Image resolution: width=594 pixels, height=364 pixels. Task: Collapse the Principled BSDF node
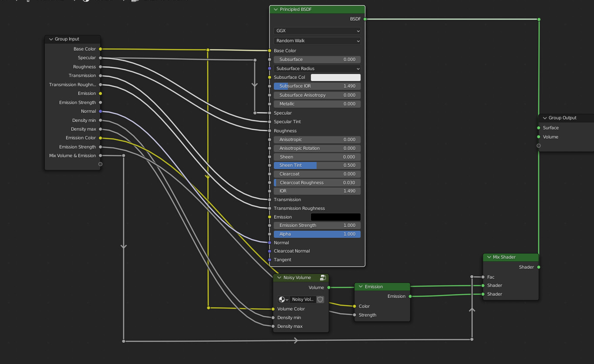point(276,10)
